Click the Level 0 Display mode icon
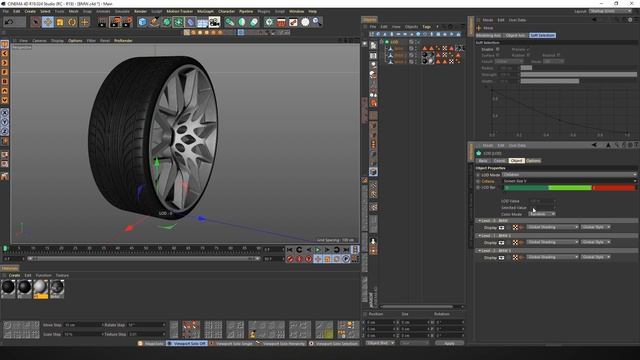This screenshot has height=360, width=640. 502,228
